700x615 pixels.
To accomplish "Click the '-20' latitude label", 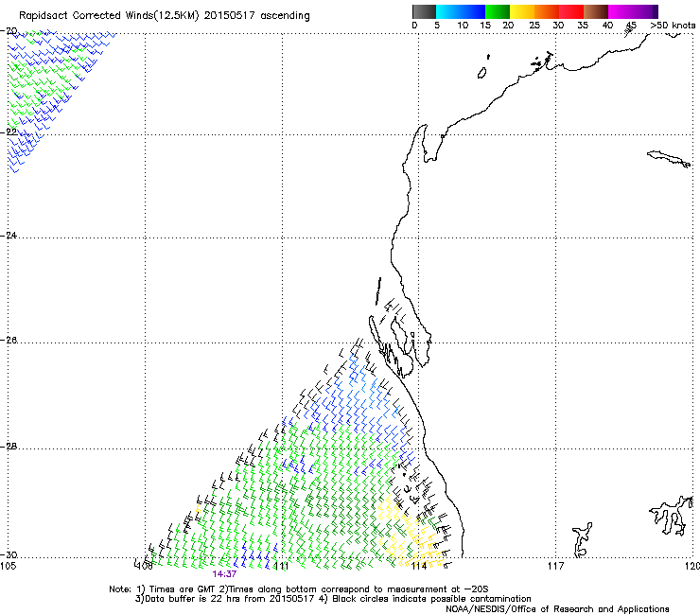I will coord(9,31).
